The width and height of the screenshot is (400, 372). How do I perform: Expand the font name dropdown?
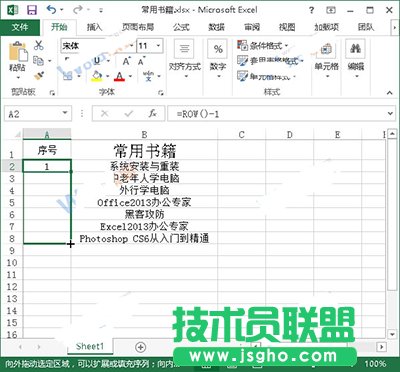(132, 46)
